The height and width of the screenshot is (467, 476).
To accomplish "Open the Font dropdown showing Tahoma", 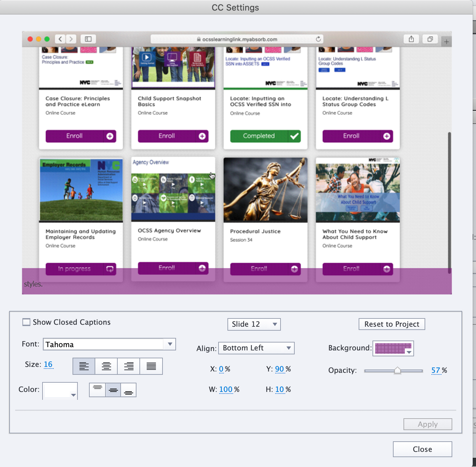I will (109, 344).
